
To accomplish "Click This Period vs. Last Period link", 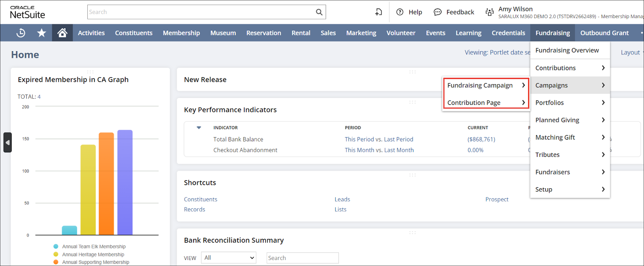I will 379,139.
